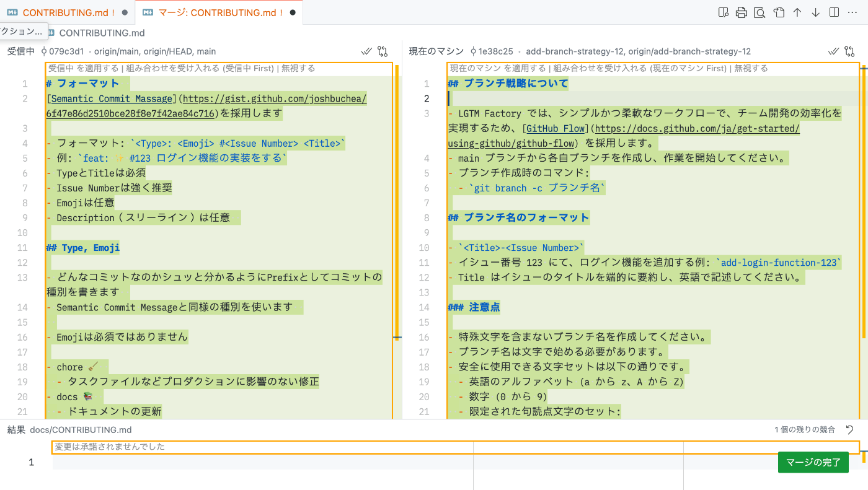Click commit hash 079c3d1
This screenshot has width=868, height=490.
[x=66, y=51]
